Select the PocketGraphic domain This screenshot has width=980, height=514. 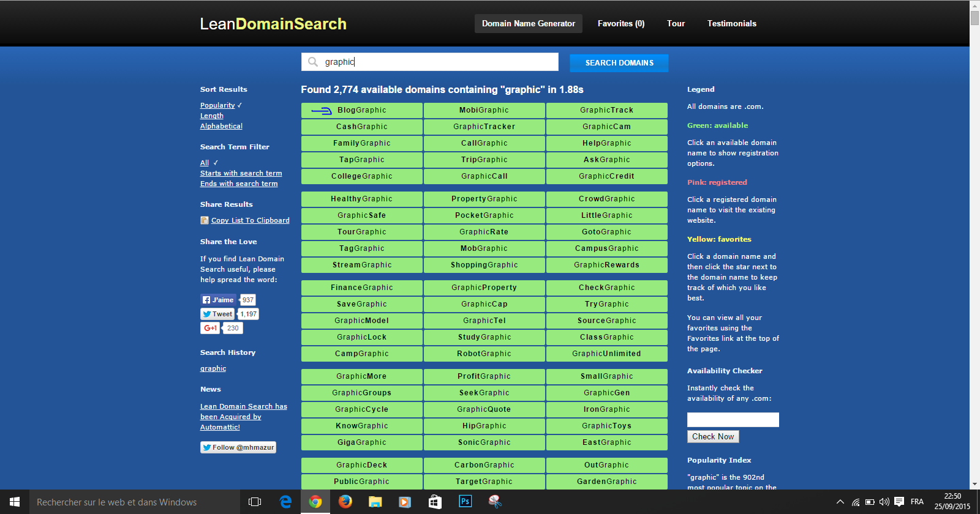[x=484, y=215]
